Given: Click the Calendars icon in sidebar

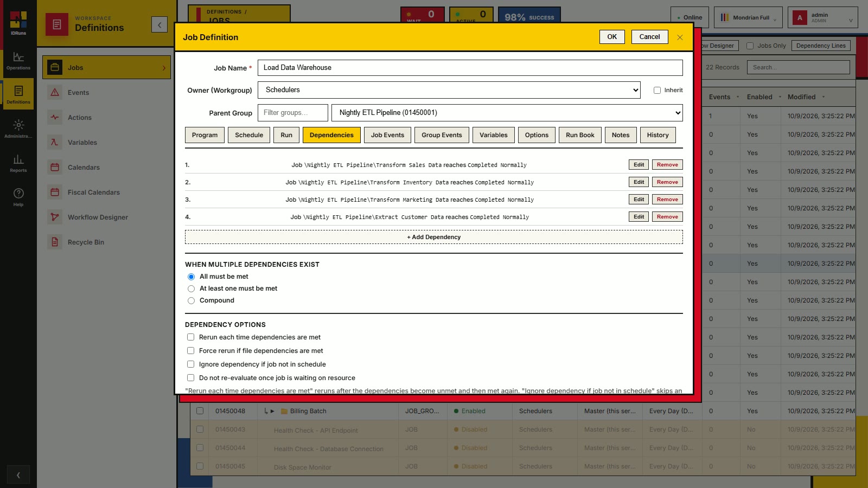Looking at the screenshot, I should point(55,168).
